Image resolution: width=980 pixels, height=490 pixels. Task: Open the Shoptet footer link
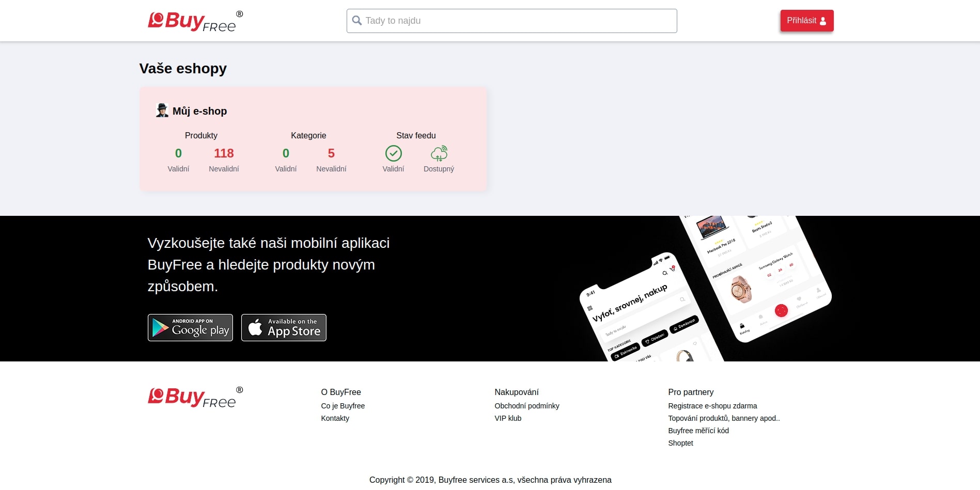(x=680, y=443)
